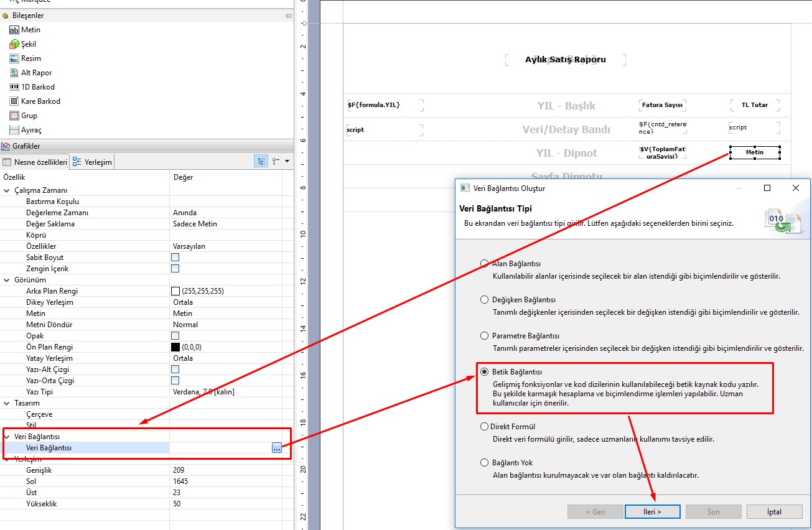This screenshot has width=812, height=530.
Task: Collapse the Çalışma Zamanı property group
Action: (7, 190)
